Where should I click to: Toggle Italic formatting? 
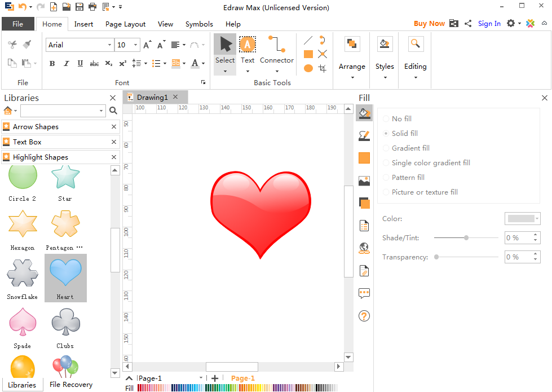click(x=66, y=63)
